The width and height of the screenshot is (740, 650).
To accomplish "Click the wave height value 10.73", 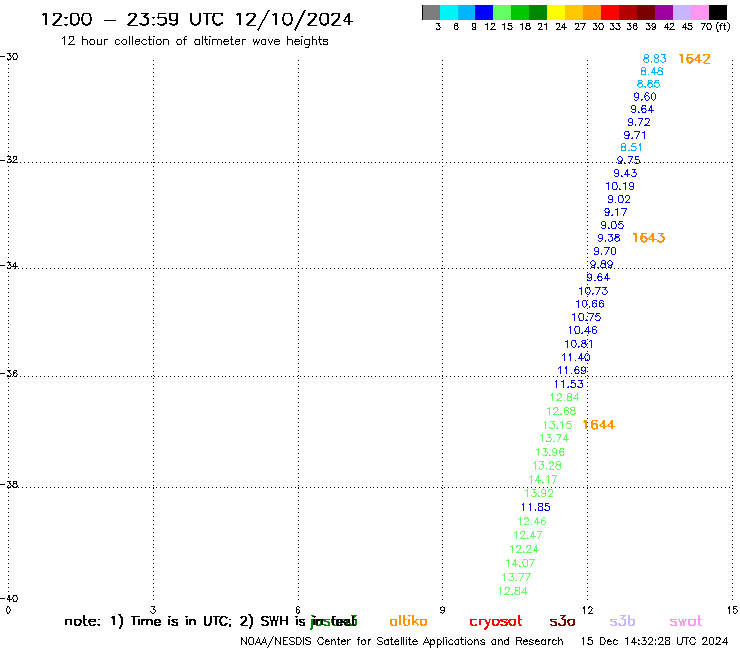I will (593, 291).
